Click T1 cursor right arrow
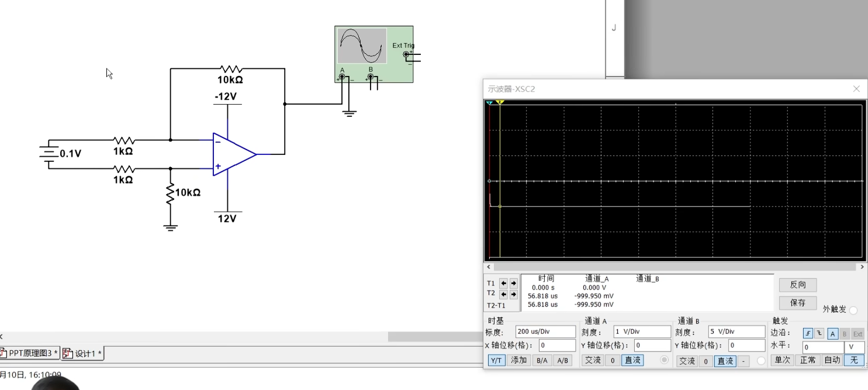Viewport: 868px width, 390px height. 513,283
